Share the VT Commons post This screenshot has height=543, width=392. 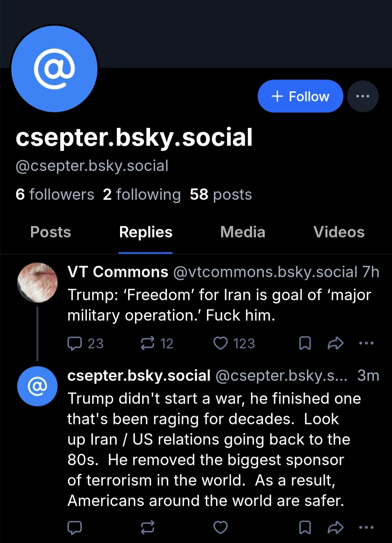pyautogui.click(x=335, y=343)
